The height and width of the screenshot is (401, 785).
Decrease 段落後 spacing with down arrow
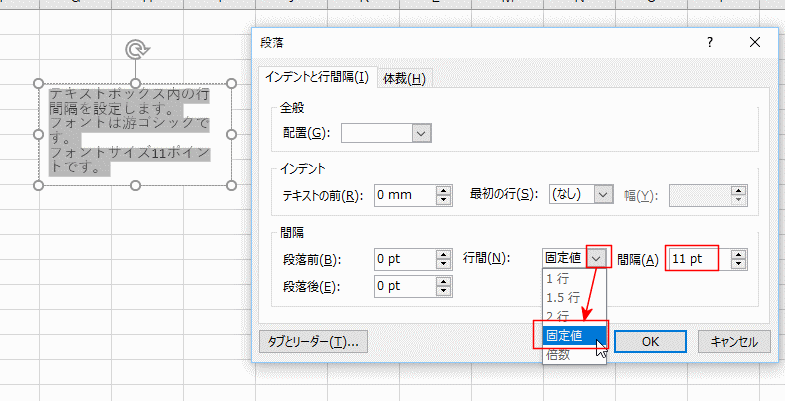(444, 291)
